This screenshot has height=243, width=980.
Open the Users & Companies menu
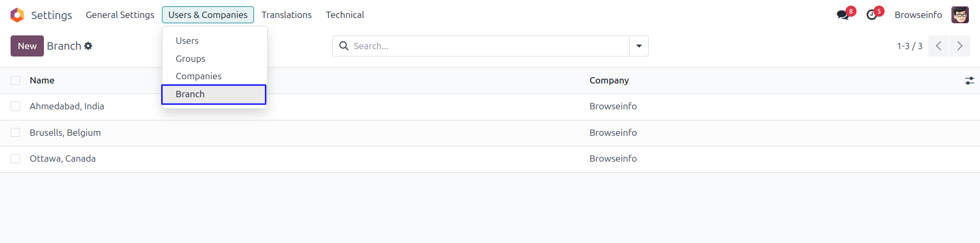point(207,15)
